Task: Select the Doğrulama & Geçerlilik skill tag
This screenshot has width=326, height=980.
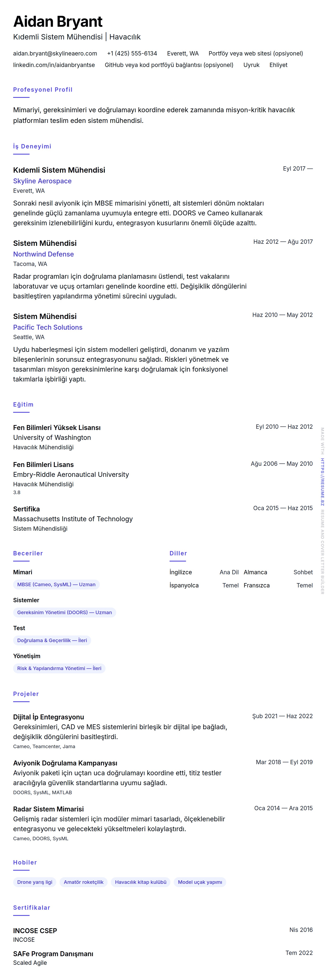Action: click(52, 640)
